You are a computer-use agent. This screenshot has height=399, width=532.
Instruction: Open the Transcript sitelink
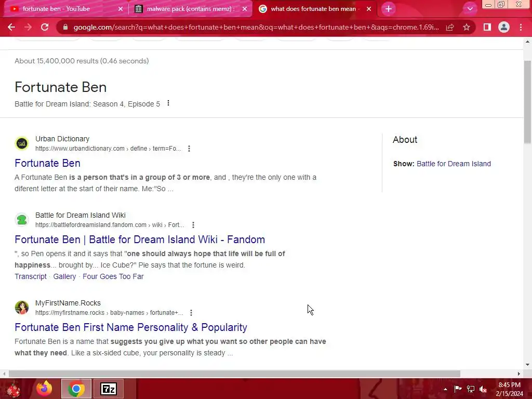click(x=31, y=276)
